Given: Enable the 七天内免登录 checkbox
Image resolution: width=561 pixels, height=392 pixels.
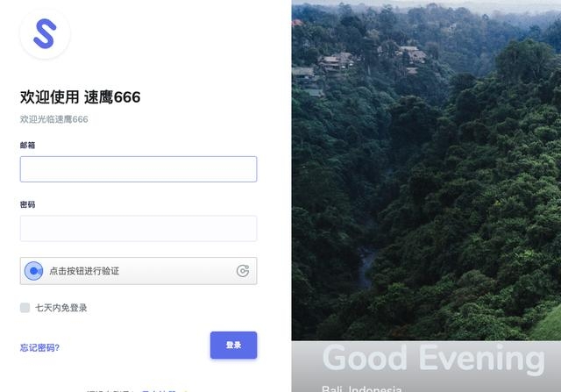Looking at the screenshot, I should [25, 308].
